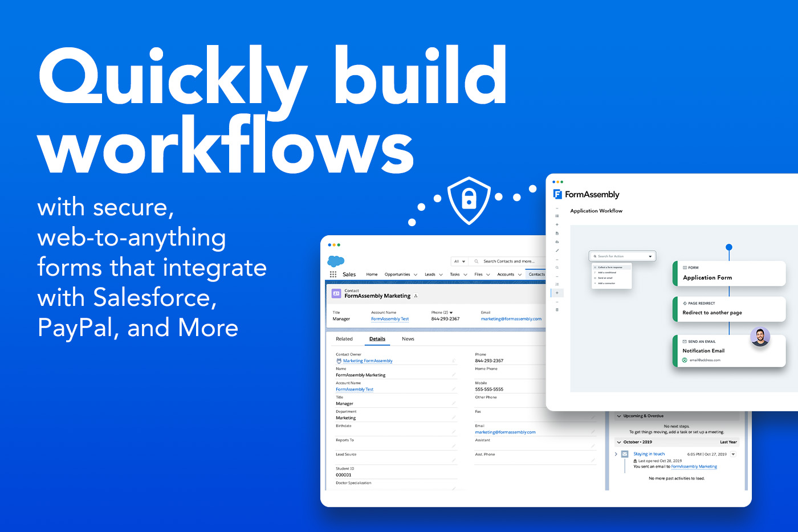Expand the Files tab chevron menu
The image size is (798, 532).
(x=488, y=275)
